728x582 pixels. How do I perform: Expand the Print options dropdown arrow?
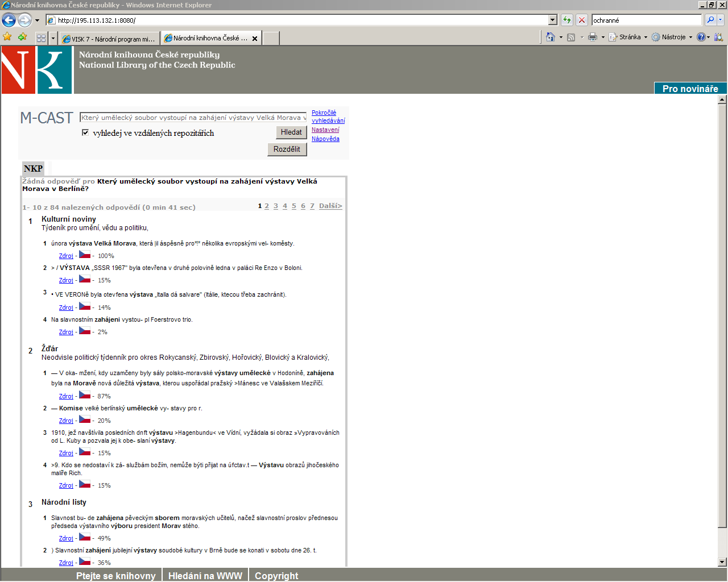coord(603,38)
